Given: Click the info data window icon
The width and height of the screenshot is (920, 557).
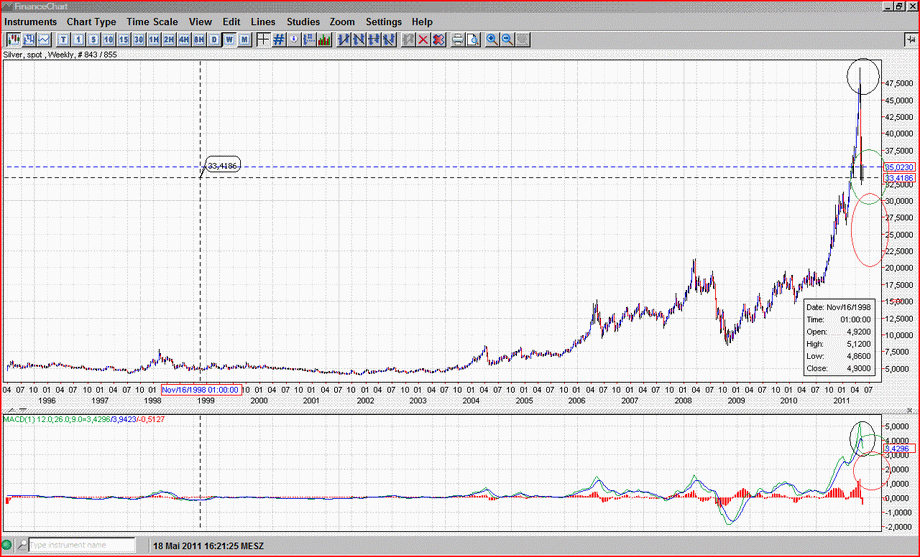Looking at the screenshot, I should [x=294, y=39].
